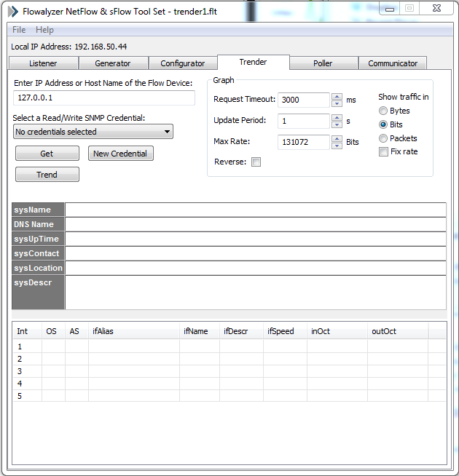459x476 pixels.
Task: Click the sysContact value field
Action: click(x=256, y=253)
